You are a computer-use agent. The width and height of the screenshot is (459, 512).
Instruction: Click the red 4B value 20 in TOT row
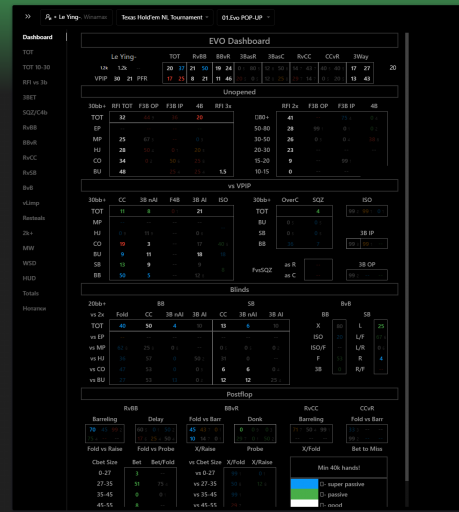click(x=199, y=117)
